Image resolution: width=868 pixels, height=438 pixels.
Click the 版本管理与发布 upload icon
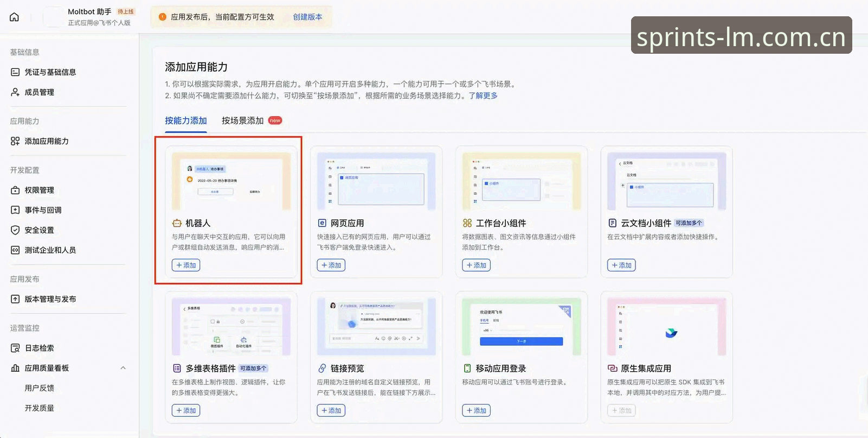[x=15, y=299]
